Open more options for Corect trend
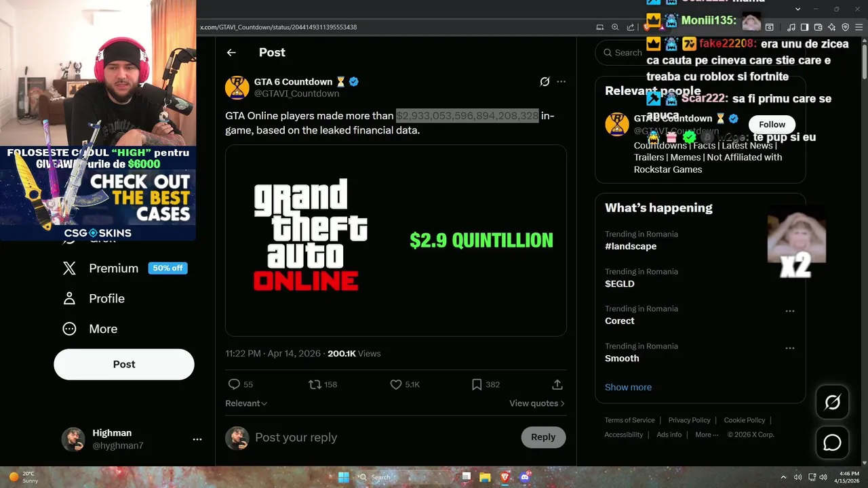Screen dimensions: 868x488 [x=790, y=311]
